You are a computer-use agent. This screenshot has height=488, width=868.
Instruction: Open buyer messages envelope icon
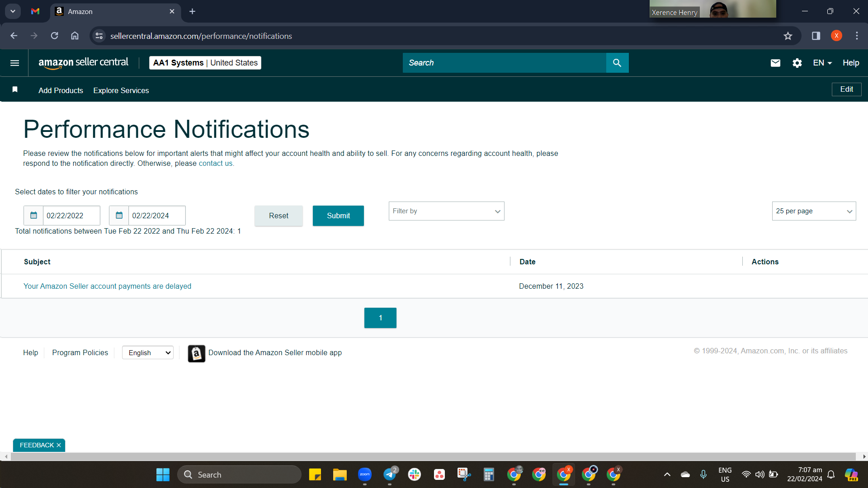pyautogui.click(x=775, y=63)
